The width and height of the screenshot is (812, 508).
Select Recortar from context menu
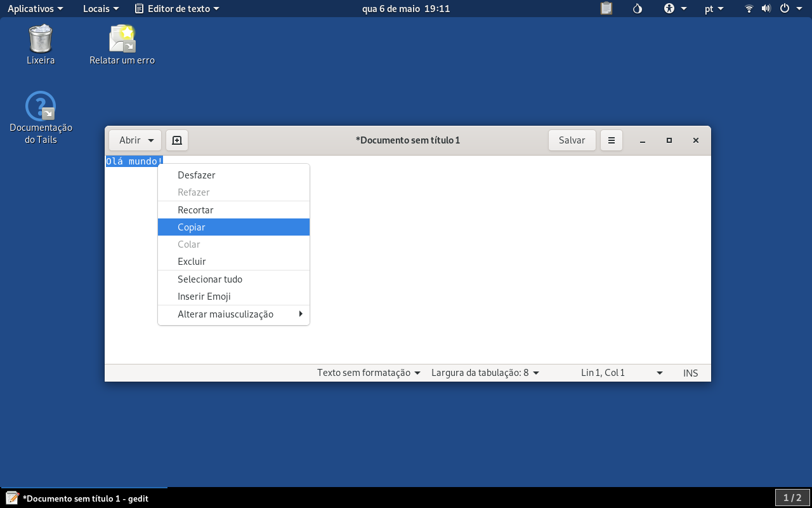[x=233, y=210]
